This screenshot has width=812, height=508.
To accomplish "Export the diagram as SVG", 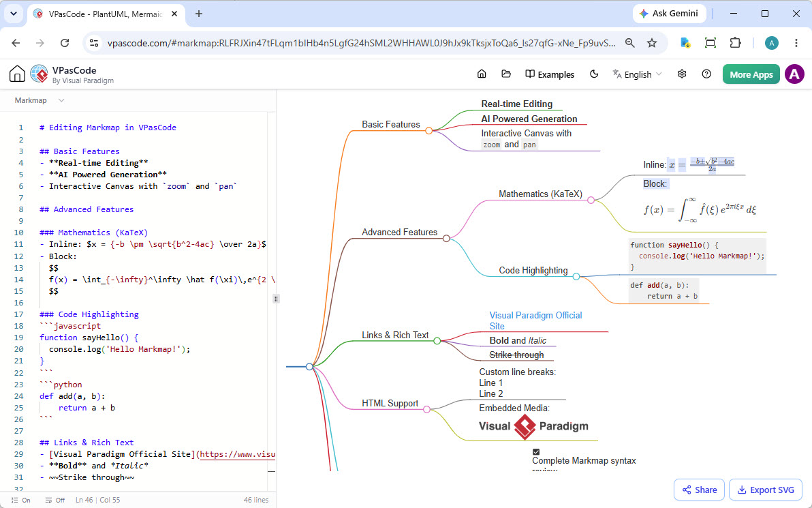I will click(766, 490).
